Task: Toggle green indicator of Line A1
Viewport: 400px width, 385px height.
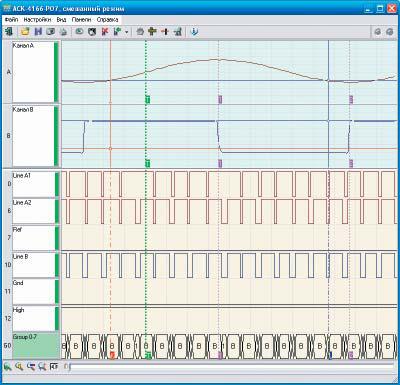Action: 57,184
